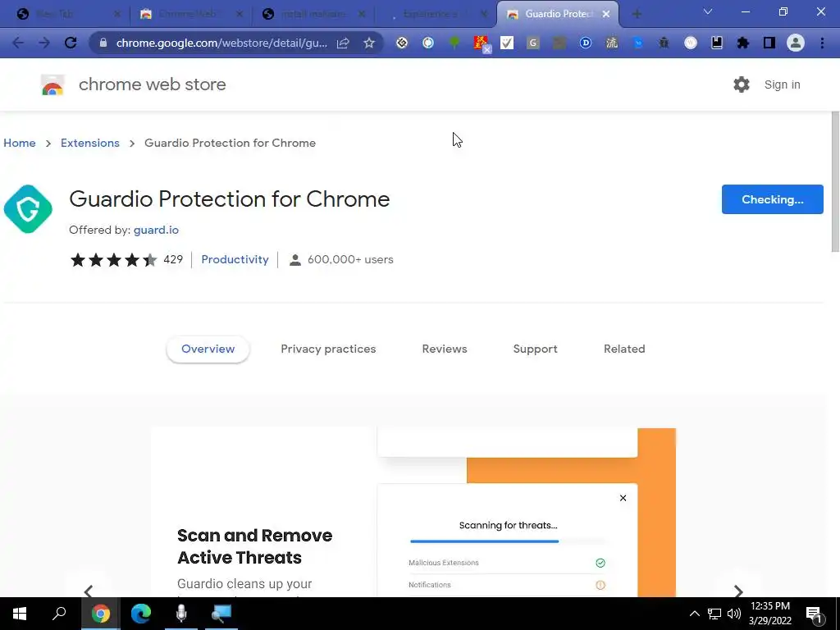Image resolution: width=840 pixels, height=630 pixels.
Task: Click the Chrome taskbar icon
Action: [100, 614]
